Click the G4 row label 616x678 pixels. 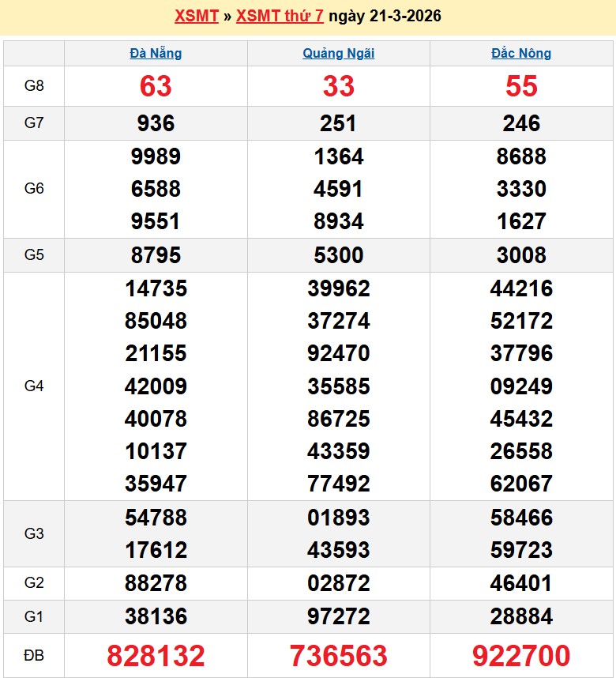coord(34,386)
